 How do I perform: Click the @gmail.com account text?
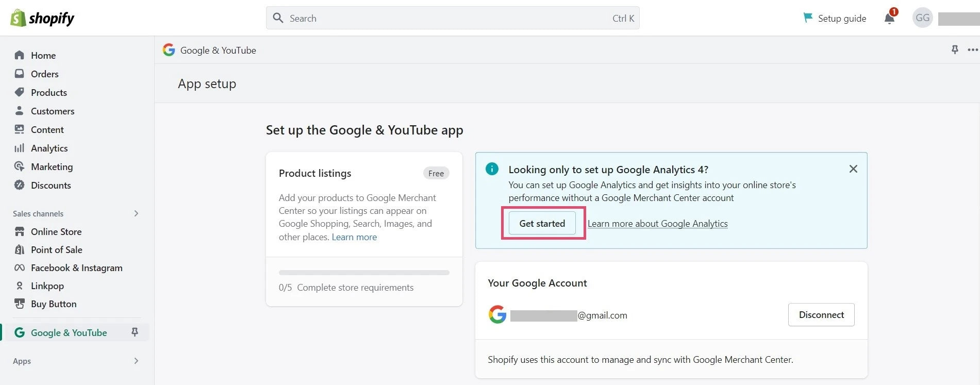point(602,315)
